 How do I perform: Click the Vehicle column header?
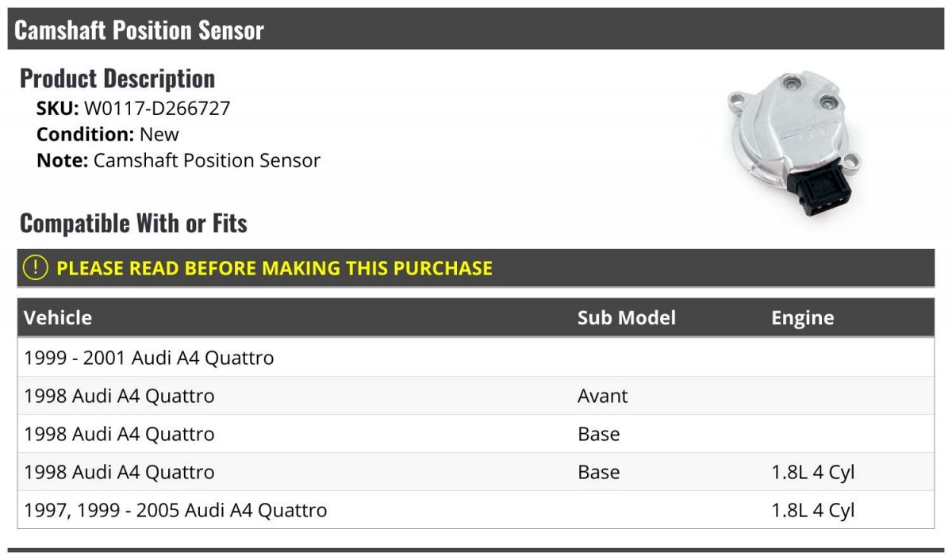tap(58, 318)
